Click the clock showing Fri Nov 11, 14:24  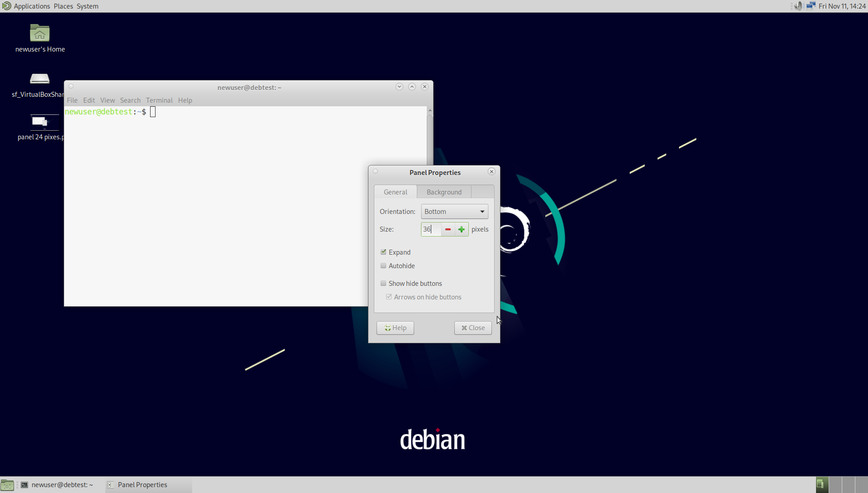[x=842, y=6]
